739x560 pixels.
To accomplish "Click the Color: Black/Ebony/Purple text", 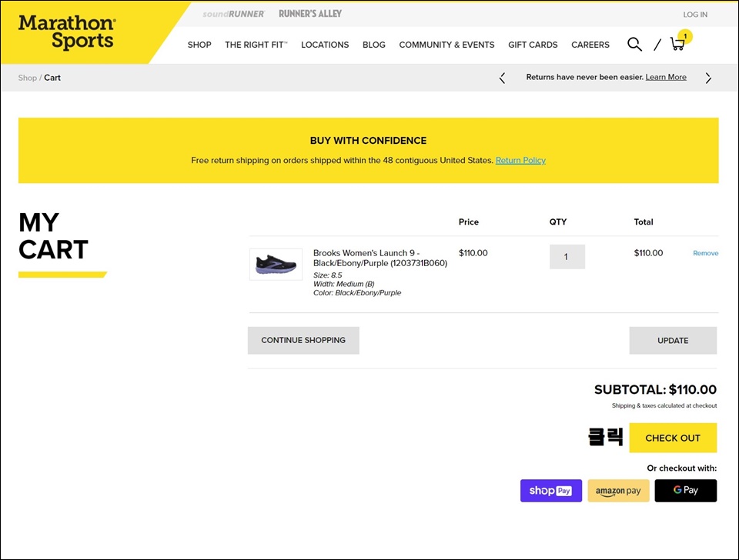I will (356, 293).
